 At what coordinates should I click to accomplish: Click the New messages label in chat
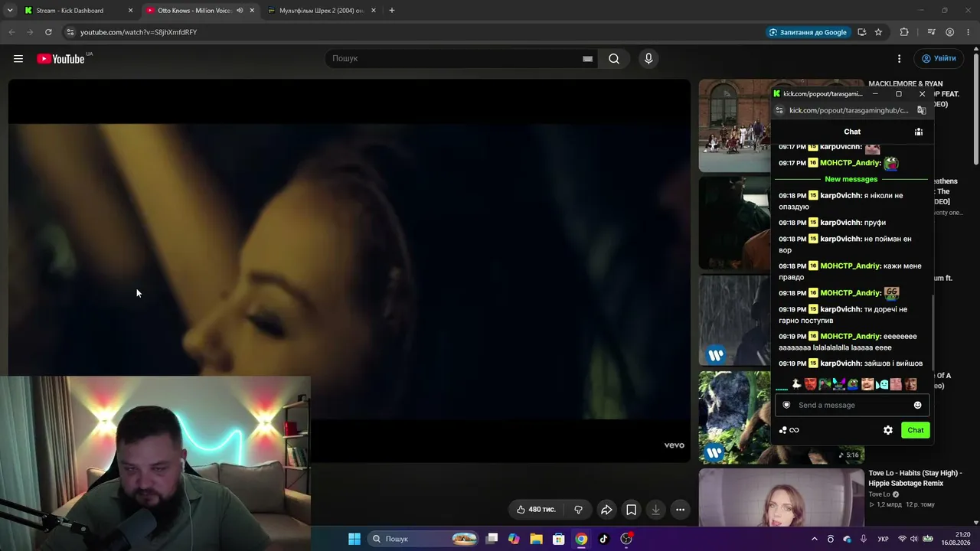851,179
